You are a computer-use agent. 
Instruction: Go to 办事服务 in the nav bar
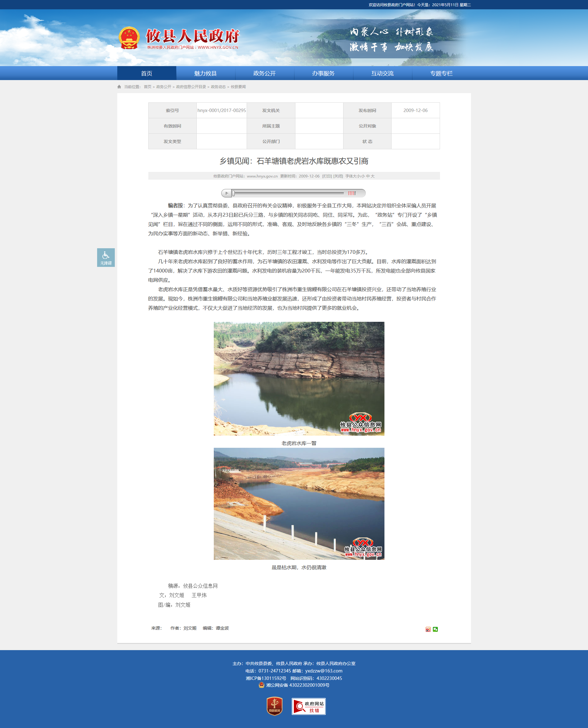tap(323, 74)
